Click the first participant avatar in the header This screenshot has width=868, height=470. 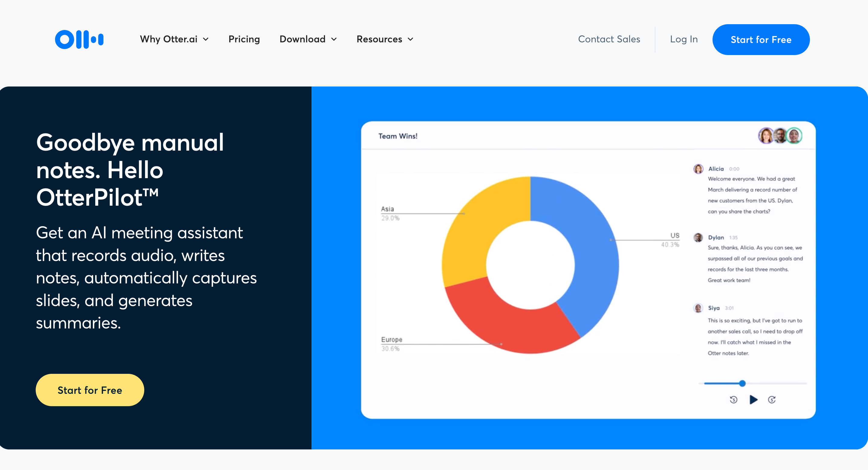766,136
